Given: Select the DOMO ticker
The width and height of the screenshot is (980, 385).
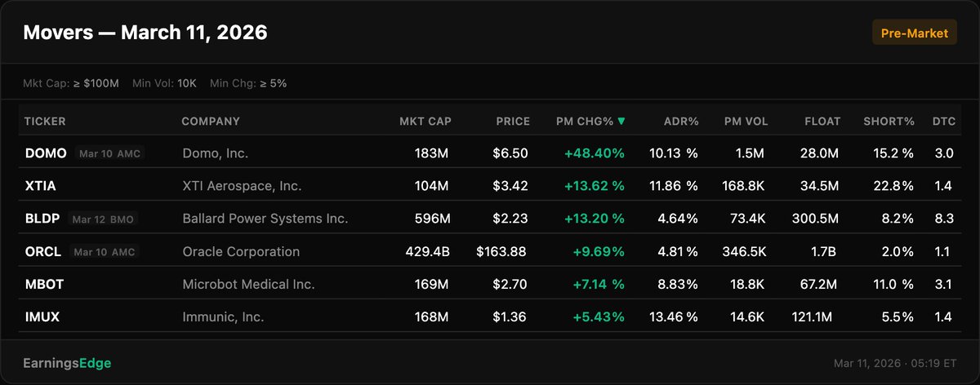Looking at the screenshot, I should tap(47, 153).
